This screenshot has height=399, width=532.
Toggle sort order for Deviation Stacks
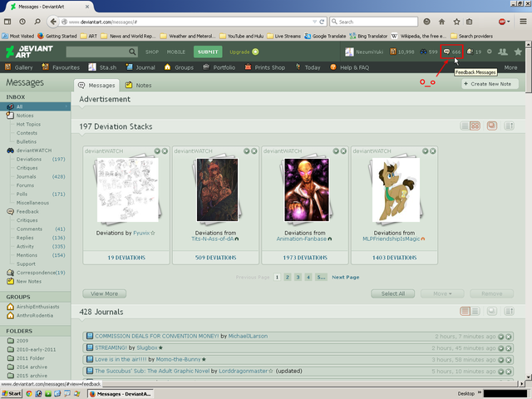(509, 126)
